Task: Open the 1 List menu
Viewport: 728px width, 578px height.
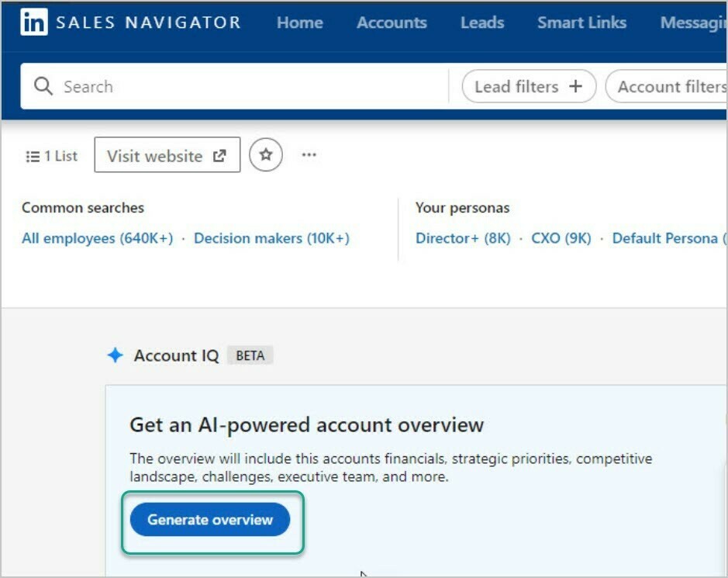Action: click(51, 156)
